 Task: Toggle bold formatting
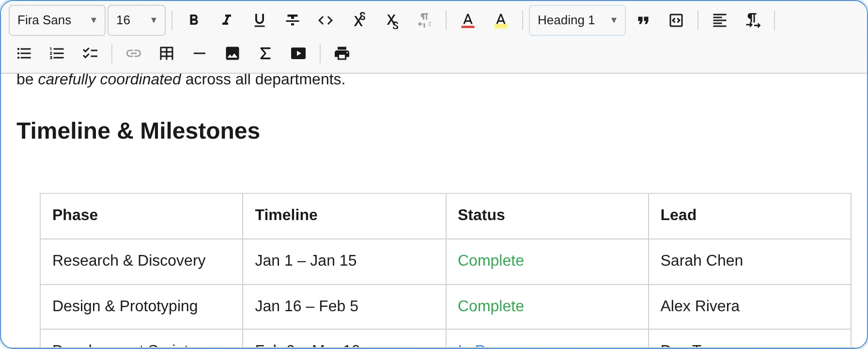(194, 20)
